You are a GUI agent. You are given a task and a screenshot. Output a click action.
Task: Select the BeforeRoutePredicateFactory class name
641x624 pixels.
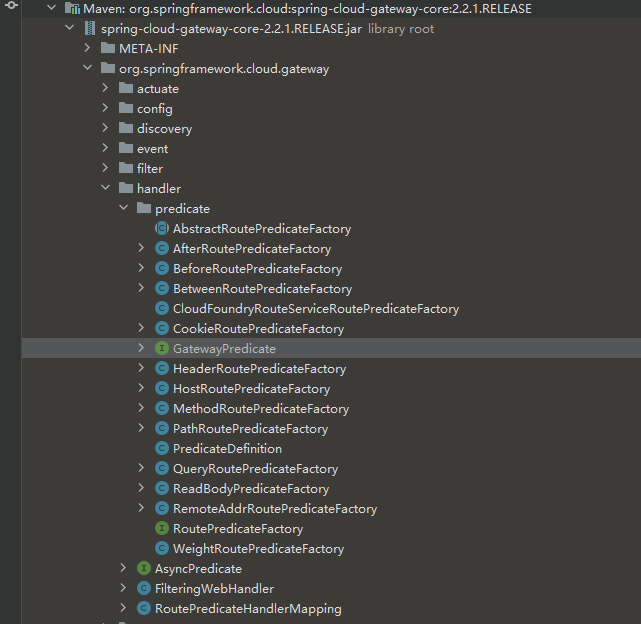tap(258, 268)
